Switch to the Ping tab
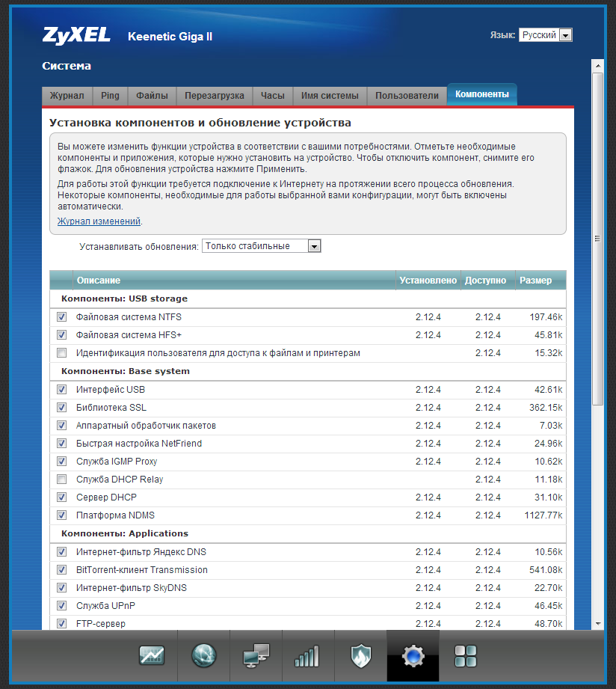The height and width of the screenshot is (689, 616). point(110,96)
